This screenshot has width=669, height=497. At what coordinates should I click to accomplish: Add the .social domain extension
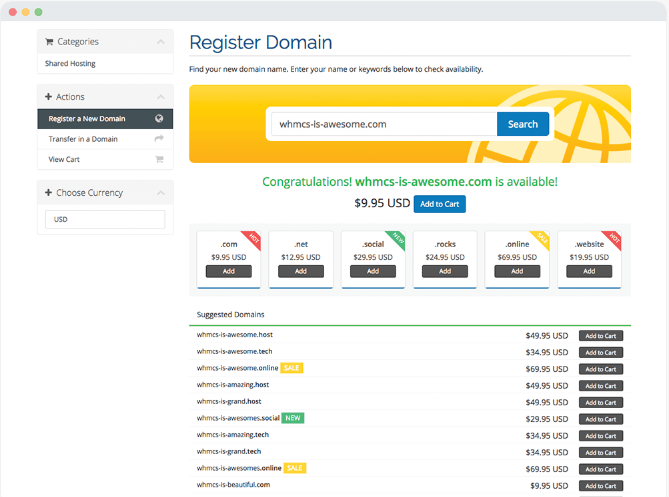(373, 271)
